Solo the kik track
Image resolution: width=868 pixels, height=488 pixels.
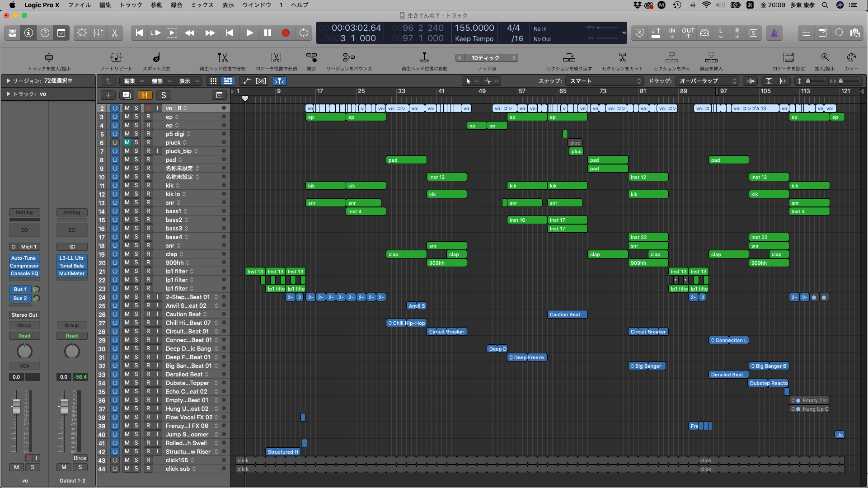tap(136, 185)
